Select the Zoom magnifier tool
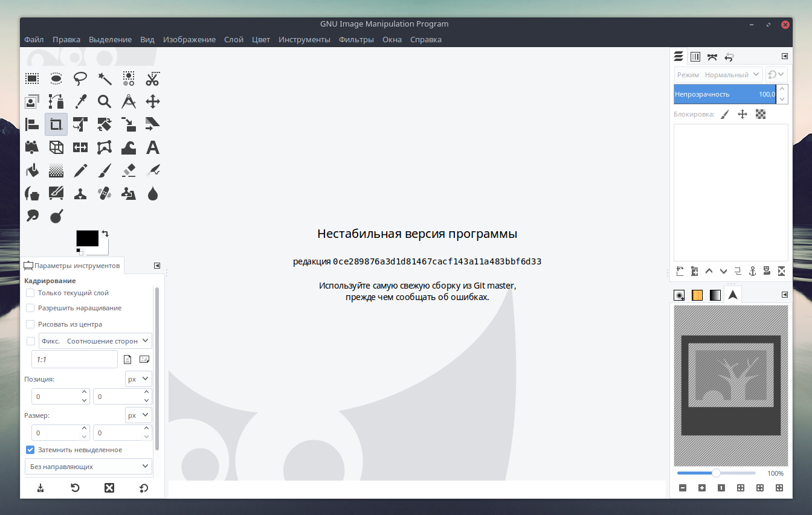Image resolution: width=812 pixels, height=515 pixels. pyautogui.click(x=105, y=101)
